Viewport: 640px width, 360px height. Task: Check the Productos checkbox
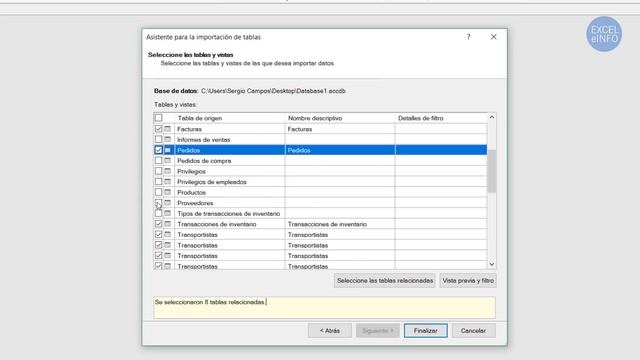(158, 192)
